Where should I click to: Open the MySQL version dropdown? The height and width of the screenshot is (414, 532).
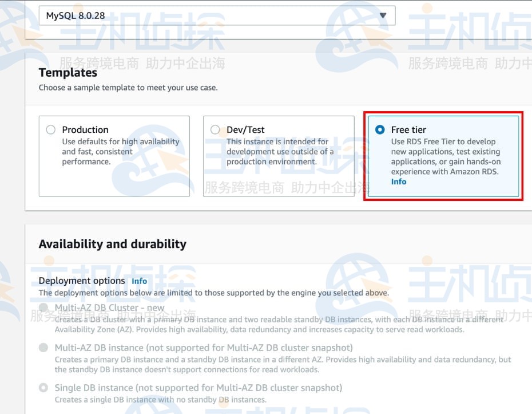tap(217, 15)
